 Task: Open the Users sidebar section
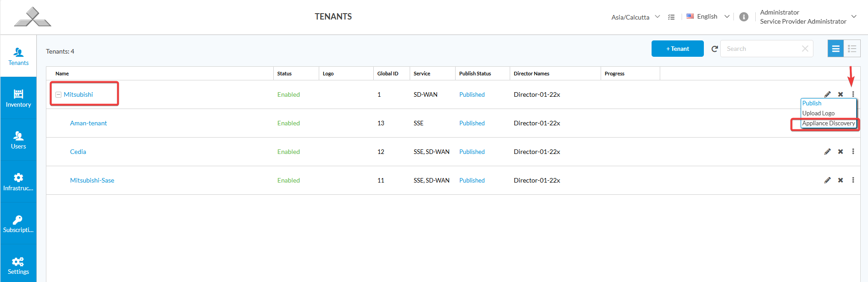[19, 140]
